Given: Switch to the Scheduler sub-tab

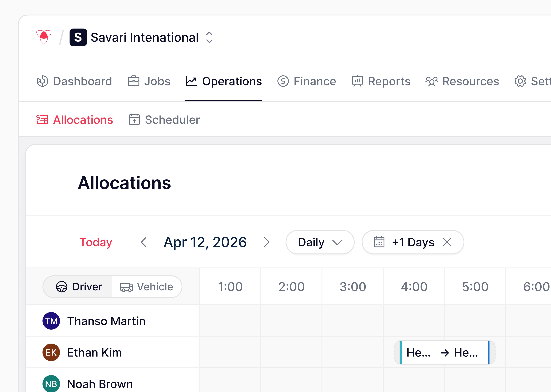Looking at the screenshot, I should click(164, 120).
